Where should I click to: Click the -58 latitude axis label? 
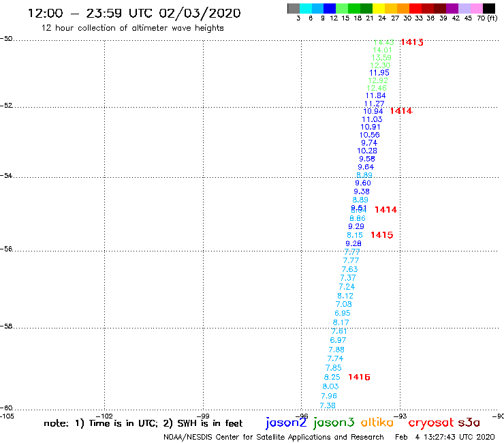6,326
